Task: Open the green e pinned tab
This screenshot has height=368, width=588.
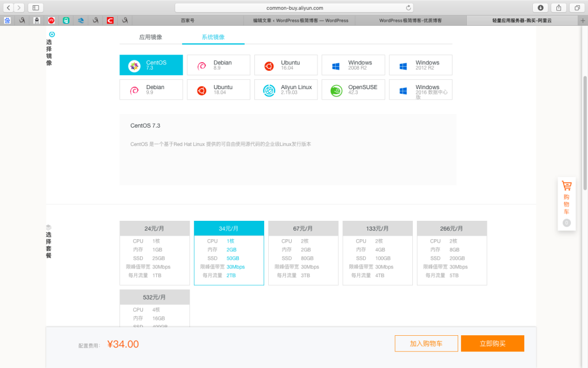Action: [x=66, y=20]
